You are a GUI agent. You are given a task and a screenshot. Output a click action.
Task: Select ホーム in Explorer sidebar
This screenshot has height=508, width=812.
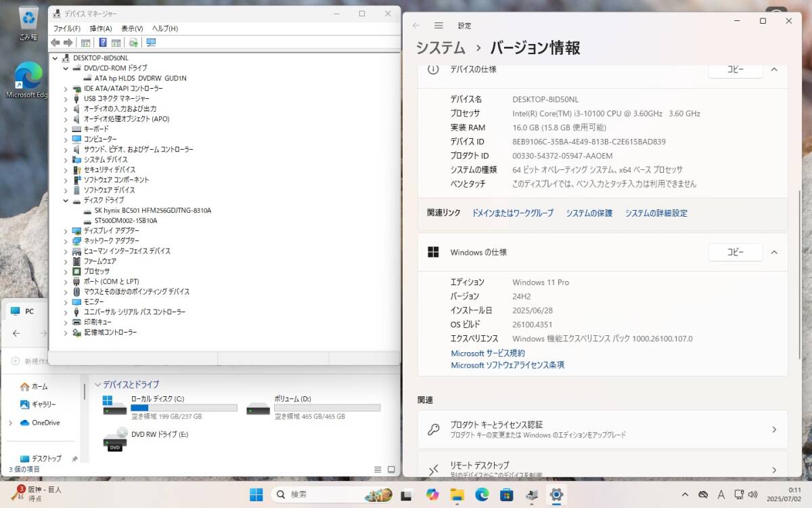tap(39, 387)
